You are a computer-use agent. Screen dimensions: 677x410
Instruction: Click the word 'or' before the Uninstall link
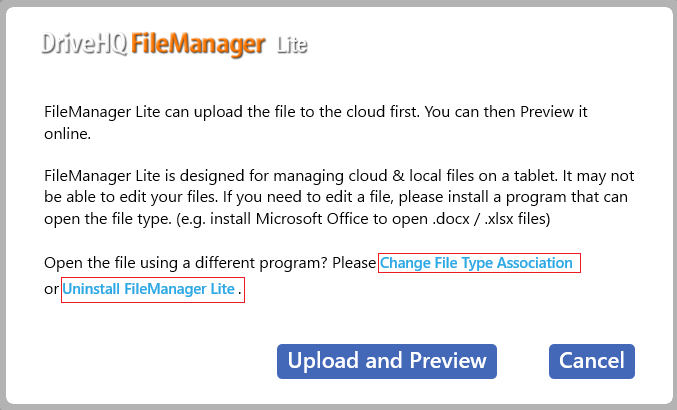pyautogui.click(x=52, y=289)
